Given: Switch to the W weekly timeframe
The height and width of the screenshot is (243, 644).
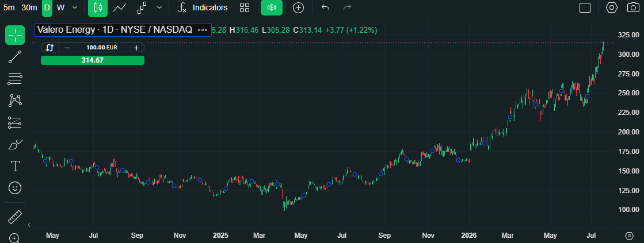Looking at the screenshot, I should click(61, 7).
